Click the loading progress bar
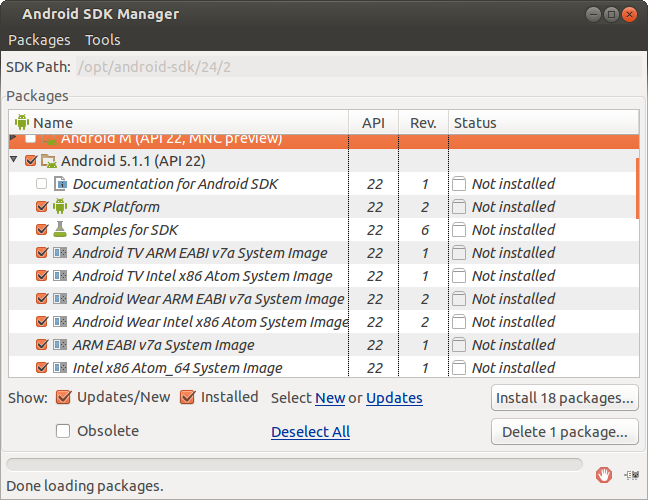648x500 pixels. click(x=294, y=464)
